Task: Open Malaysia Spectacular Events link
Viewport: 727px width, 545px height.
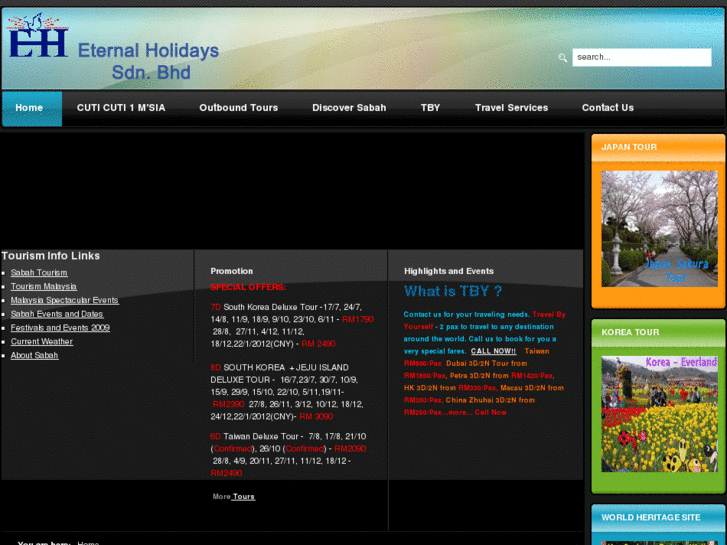Action: (x=64, y=300)
